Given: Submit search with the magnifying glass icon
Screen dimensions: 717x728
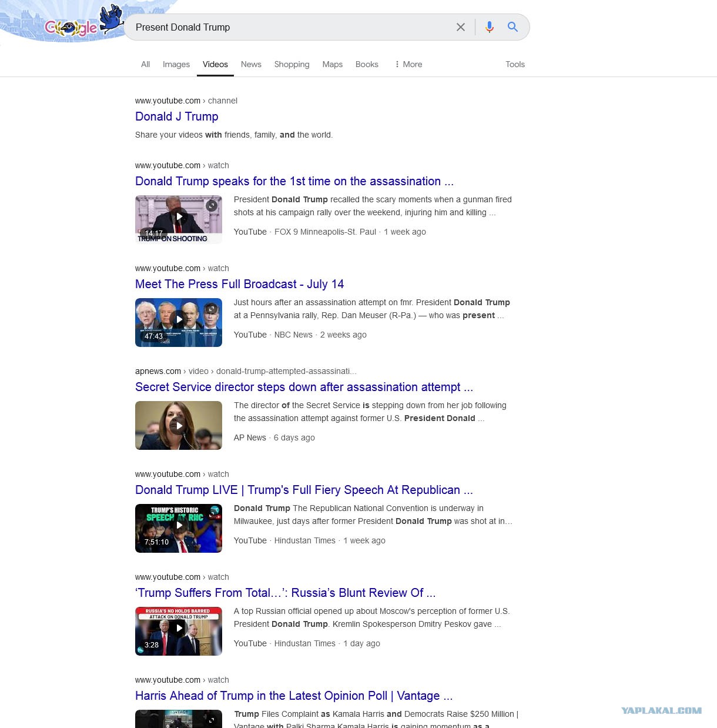Looking at the screenshot, I should click(512, 27).
